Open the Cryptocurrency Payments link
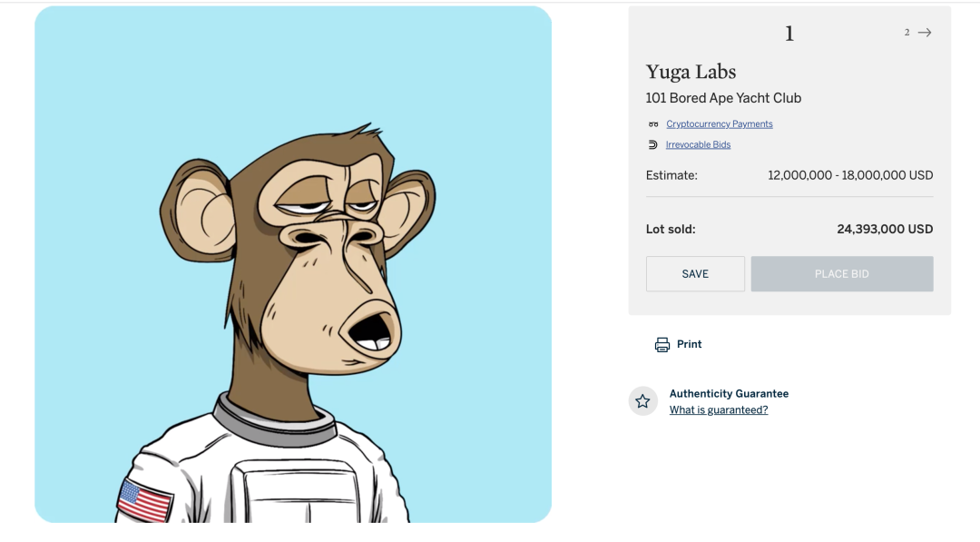This screenshot has width=980, height=542. [x=720, y=123]
